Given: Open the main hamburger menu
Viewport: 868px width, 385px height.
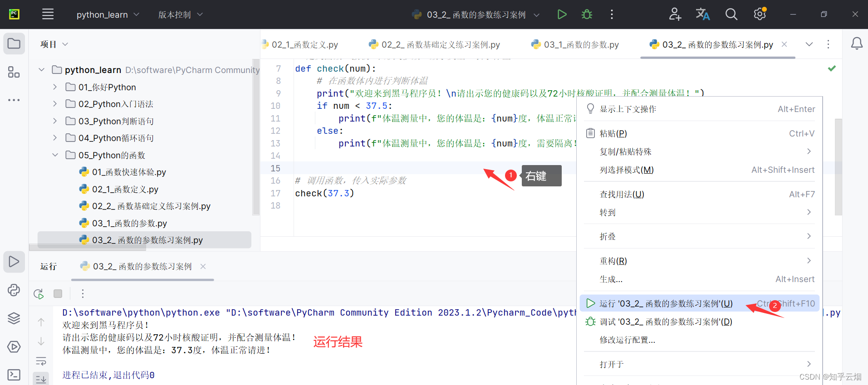Looking at the screenshot, I should pyautogui.click(x=48, y=15).
